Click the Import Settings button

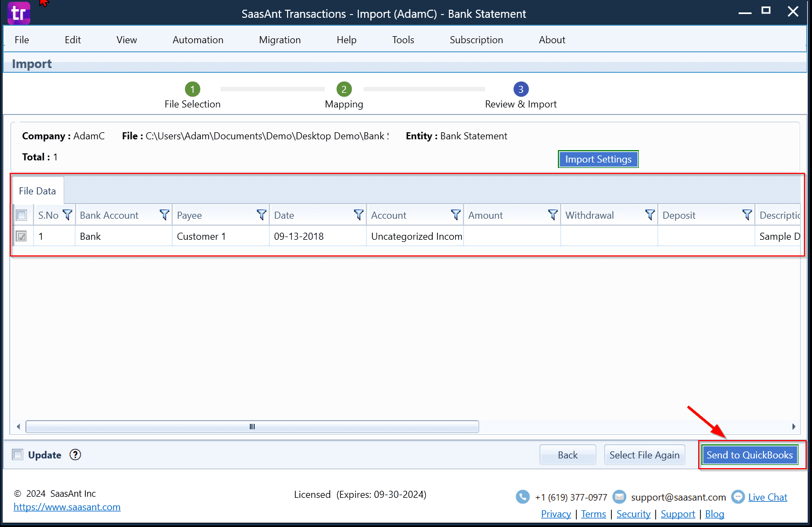tap(598, 159)
